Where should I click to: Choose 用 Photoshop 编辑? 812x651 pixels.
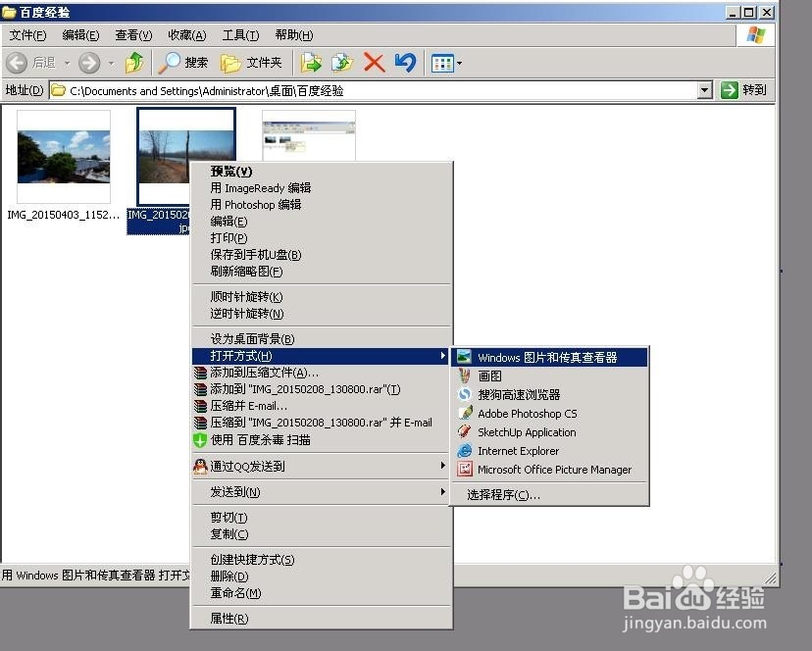(321, 205)
